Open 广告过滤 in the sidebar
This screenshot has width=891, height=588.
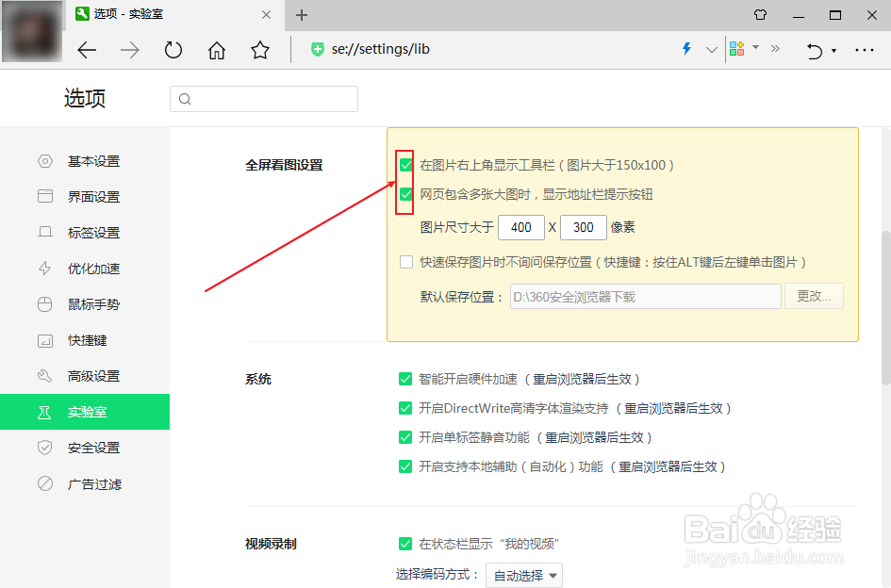pyautogui.click(x=85, y=484)
